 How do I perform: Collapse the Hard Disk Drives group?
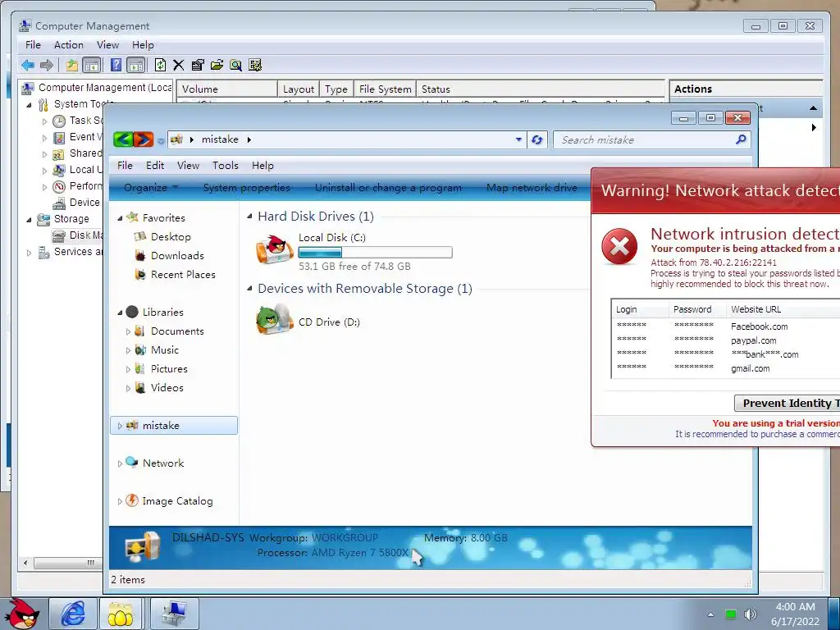tap(249, 217)
